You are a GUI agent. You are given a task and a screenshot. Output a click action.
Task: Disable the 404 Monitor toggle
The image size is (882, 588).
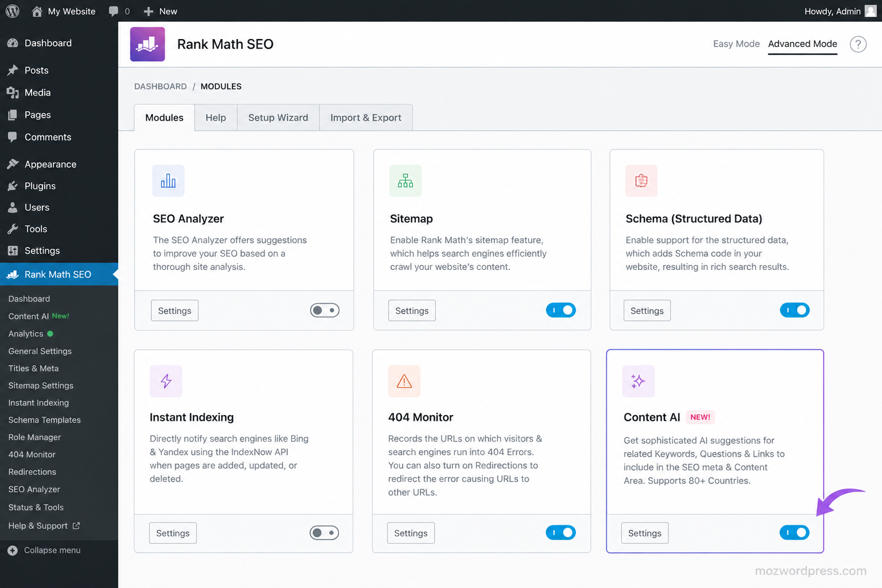[x=561, y=533]
